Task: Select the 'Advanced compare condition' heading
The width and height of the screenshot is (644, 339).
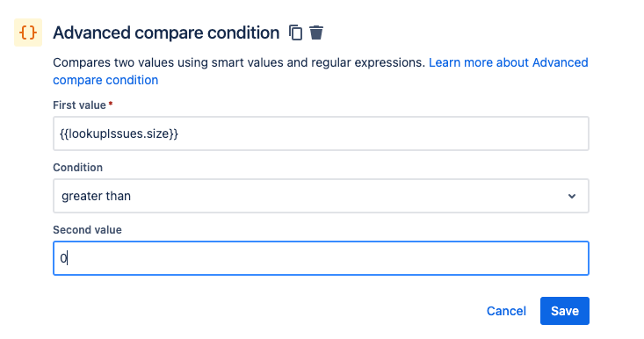Action: (166, 32)
